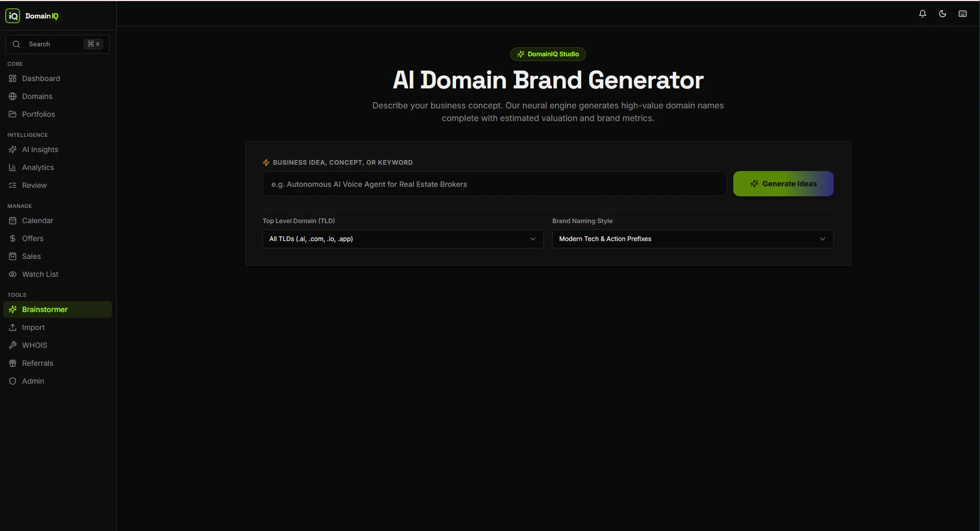Open the Review page
This screenshot has width=980, height=531.
click(57, 185)
